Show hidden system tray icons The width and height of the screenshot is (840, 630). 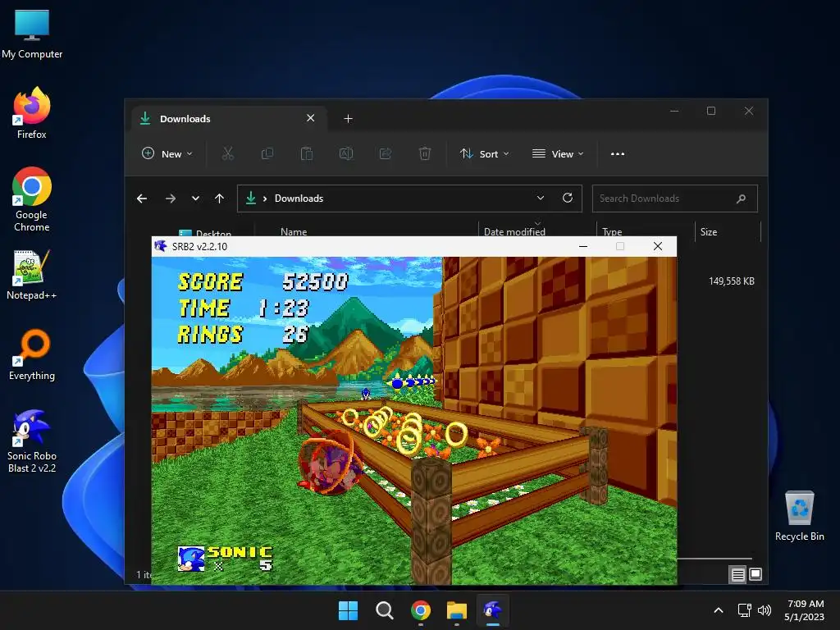(719, 610)
